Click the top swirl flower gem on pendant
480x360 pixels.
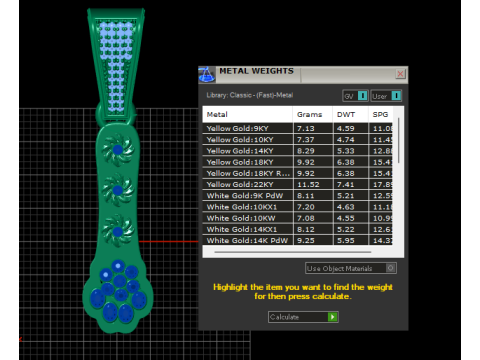point(118,150)
